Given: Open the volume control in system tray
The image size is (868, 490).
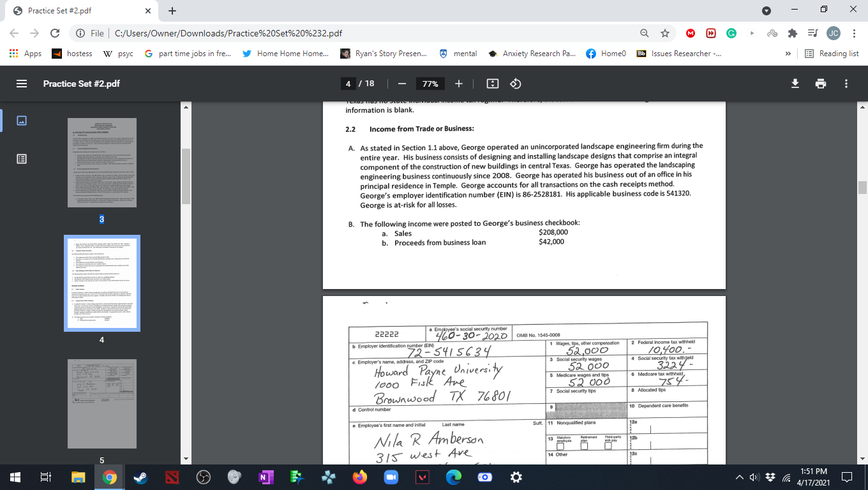Looking at the screenshot, I should click(756, 477).
